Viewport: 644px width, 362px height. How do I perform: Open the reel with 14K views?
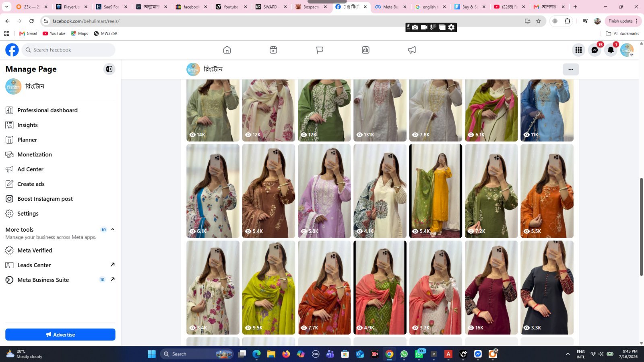(213, 110)
